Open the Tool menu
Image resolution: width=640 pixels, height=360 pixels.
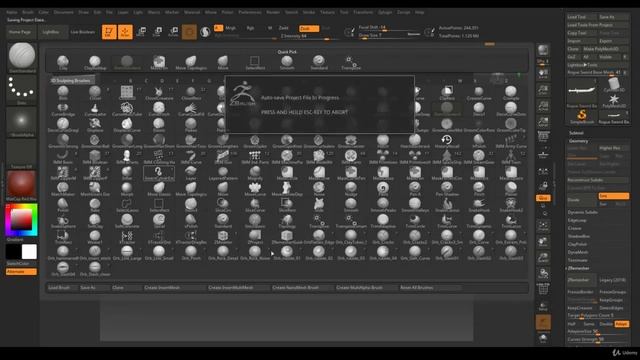coord(344,12)
